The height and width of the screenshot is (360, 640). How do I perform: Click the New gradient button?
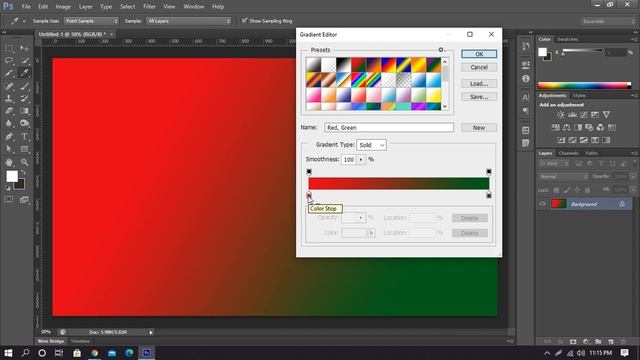[x=479, y=128]
